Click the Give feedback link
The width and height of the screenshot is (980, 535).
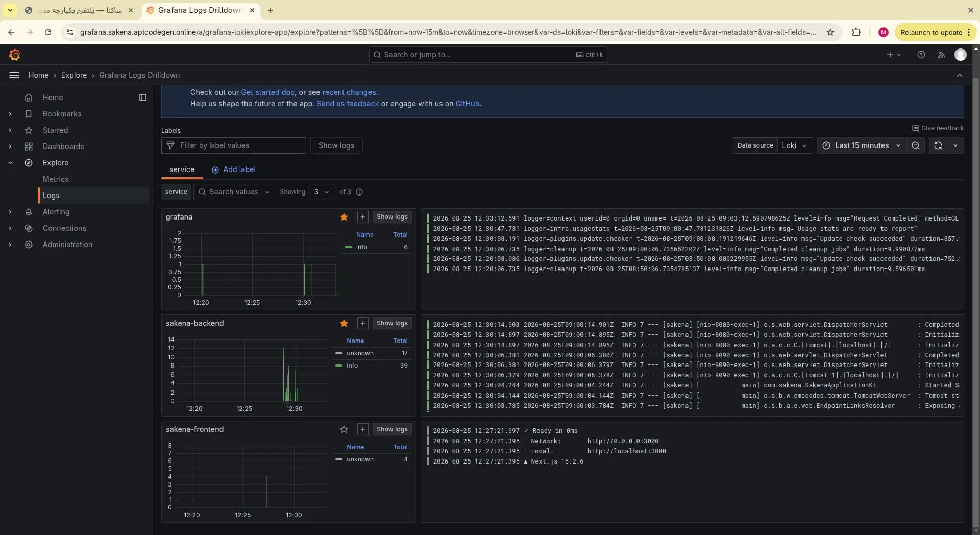[x=938, y=128]
